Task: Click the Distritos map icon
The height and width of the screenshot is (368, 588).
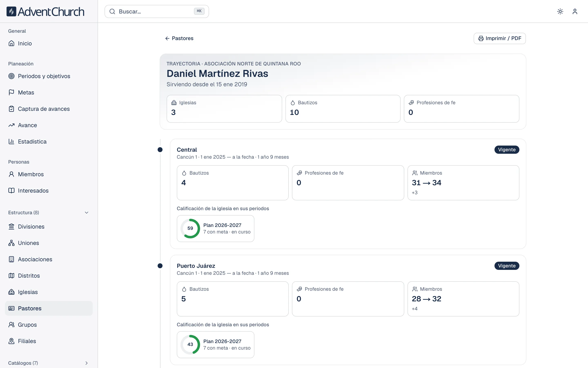Action: coord(11,276)
